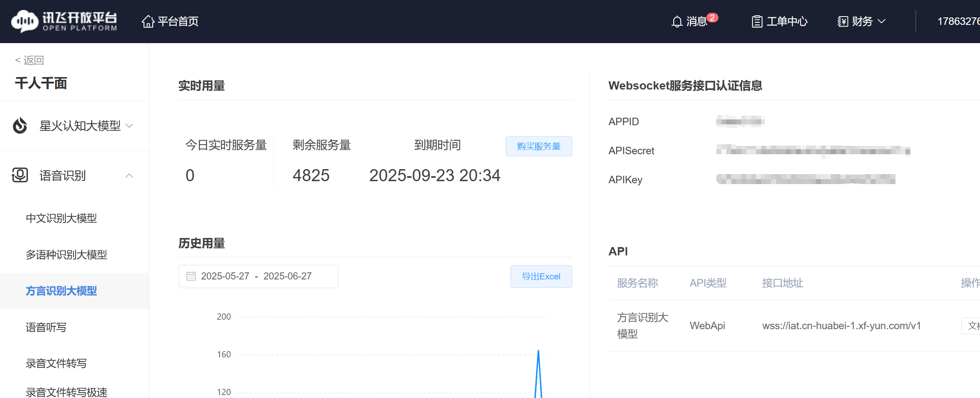Open the 消息 notification bell icon

[x=677, y=22]
